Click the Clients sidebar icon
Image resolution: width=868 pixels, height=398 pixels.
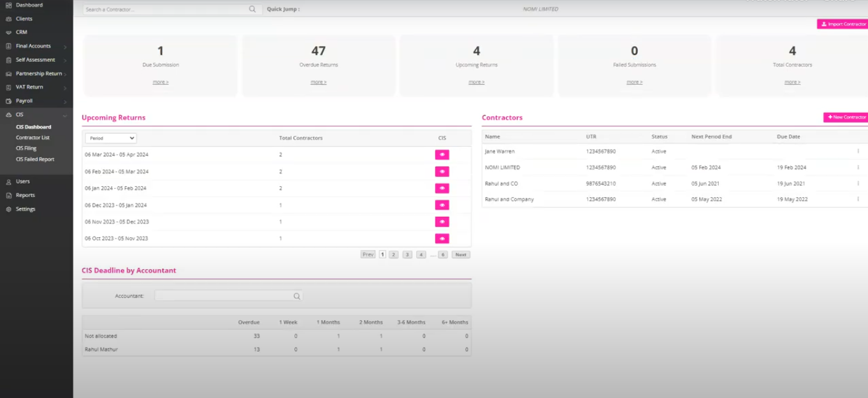[9, 19]
